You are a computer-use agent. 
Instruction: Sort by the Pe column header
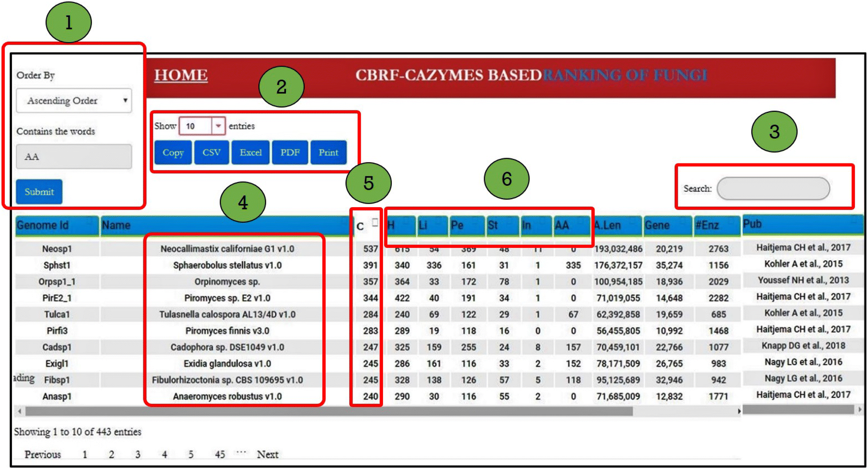click(x=467, y=225)
